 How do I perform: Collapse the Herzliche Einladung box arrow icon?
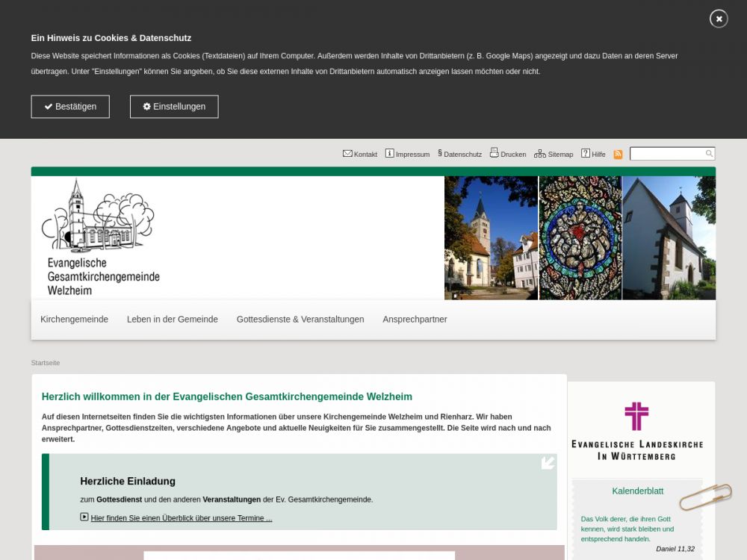548,463
